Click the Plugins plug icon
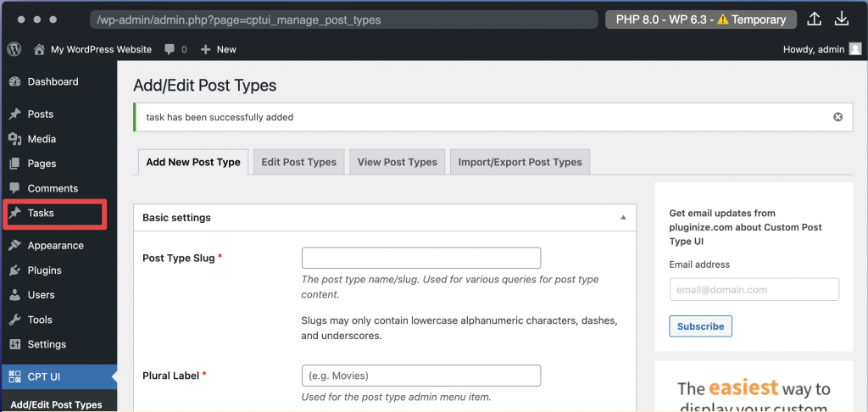 pyautogui.click(x=14, y=270)
